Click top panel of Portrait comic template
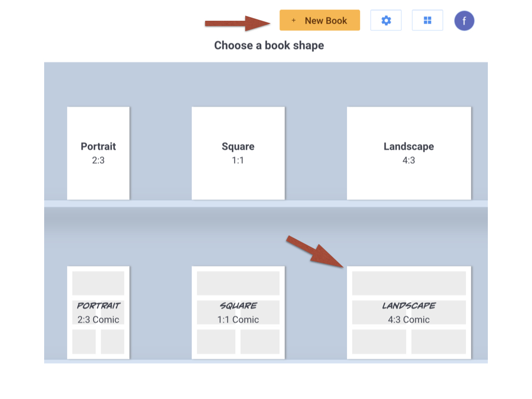532x399 pixels. point(98,283)
